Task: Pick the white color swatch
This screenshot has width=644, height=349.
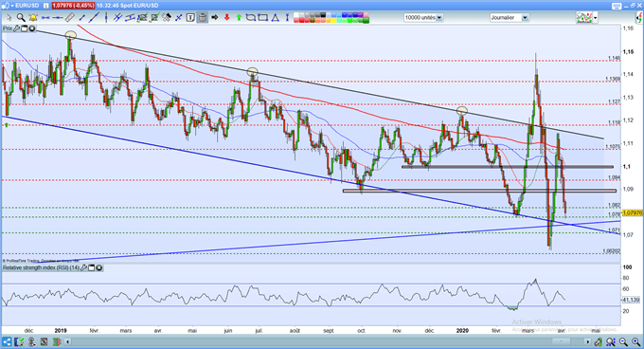Action: pos(296,15)
